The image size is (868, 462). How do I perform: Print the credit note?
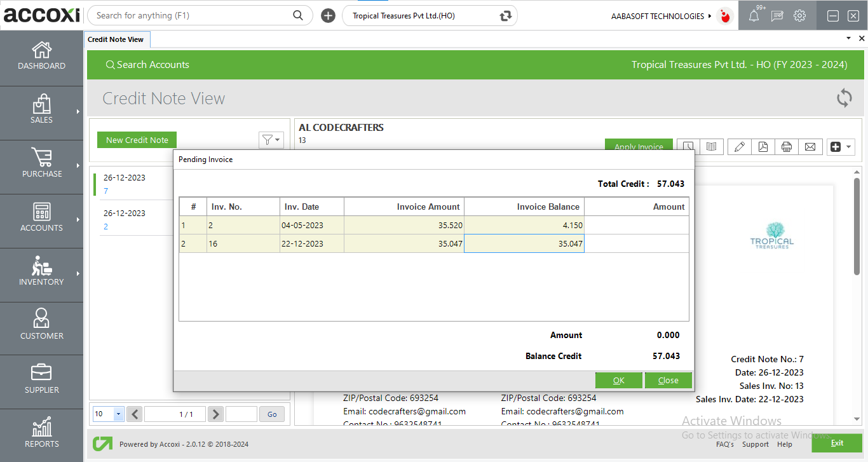(787, 146)
